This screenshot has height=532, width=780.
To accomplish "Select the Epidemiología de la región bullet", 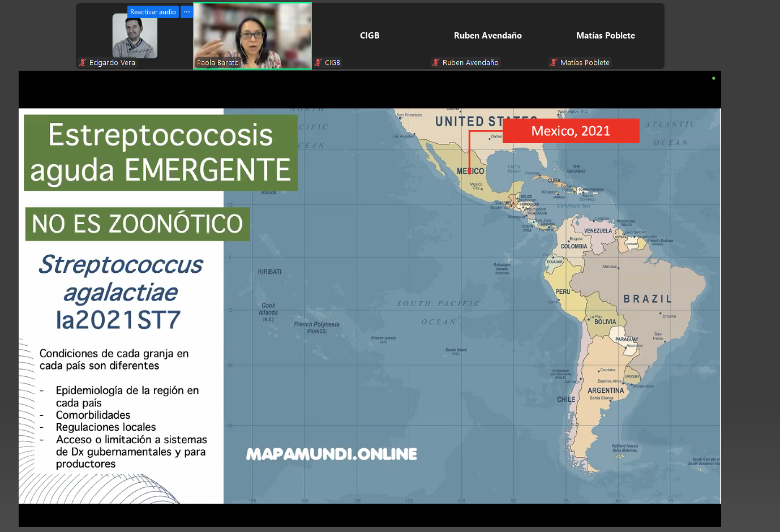I will pos(127,397).
